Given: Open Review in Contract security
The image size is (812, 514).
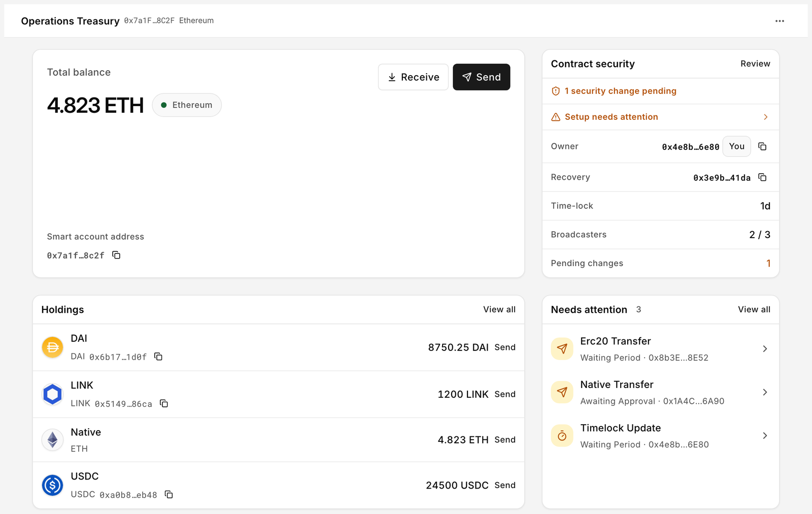Looking at the screenshot, I should tap(755, 63).
